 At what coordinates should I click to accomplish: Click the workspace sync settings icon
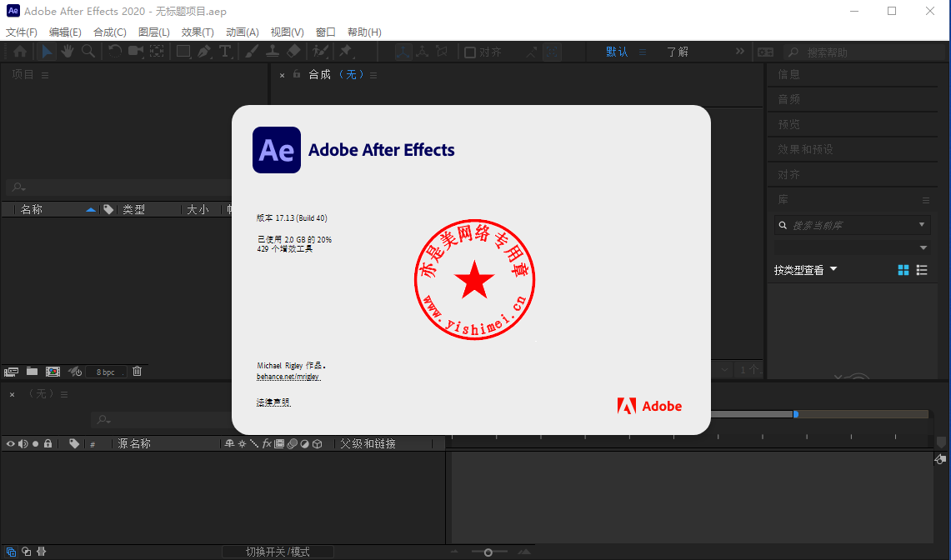click(765, 52)
